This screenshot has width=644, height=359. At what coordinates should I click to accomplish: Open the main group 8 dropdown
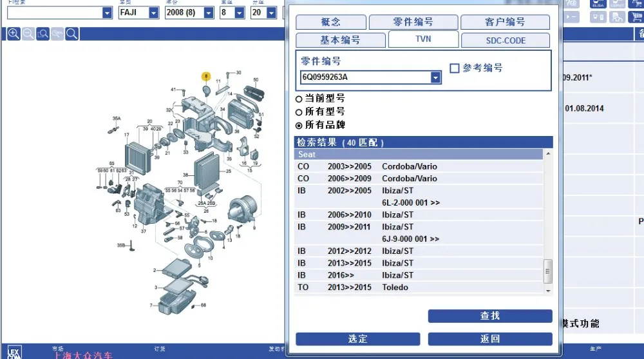point(240,13)
